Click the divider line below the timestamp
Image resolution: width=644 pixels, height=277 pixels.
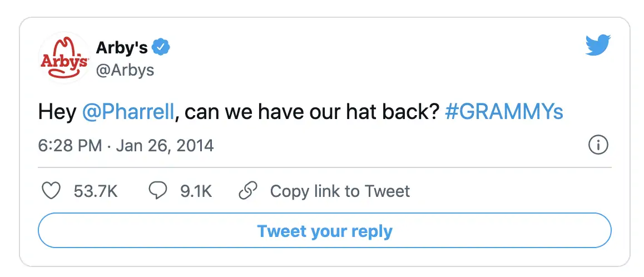(325, 167)
